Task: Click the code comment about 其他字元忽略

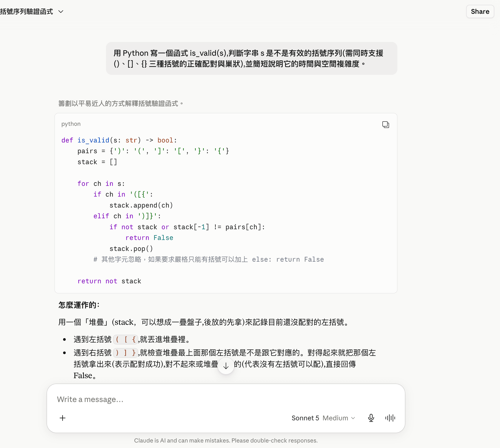Action: coord(209,260)
